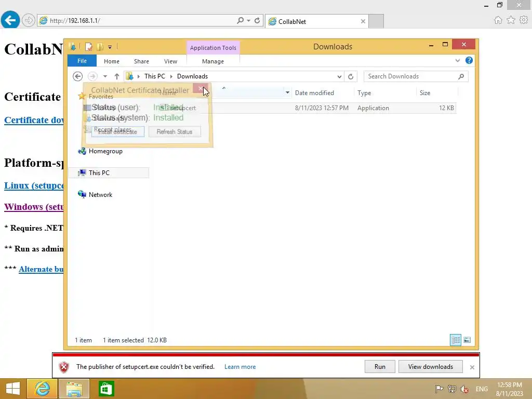
Task: Close the CollabNet Certificate Installer dialog
Action: coord(201,88)
